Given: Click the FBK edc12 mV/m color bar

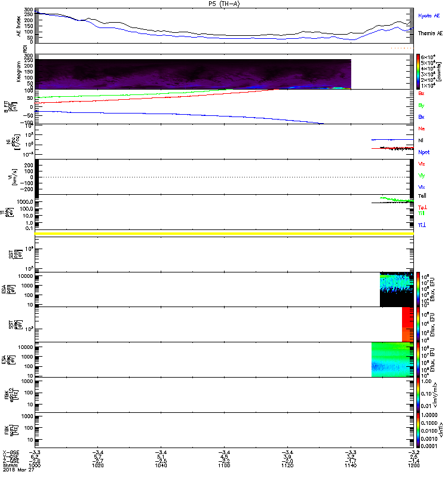Looking at the screenshot, I should pyautogui.click(x=418, y=395).
